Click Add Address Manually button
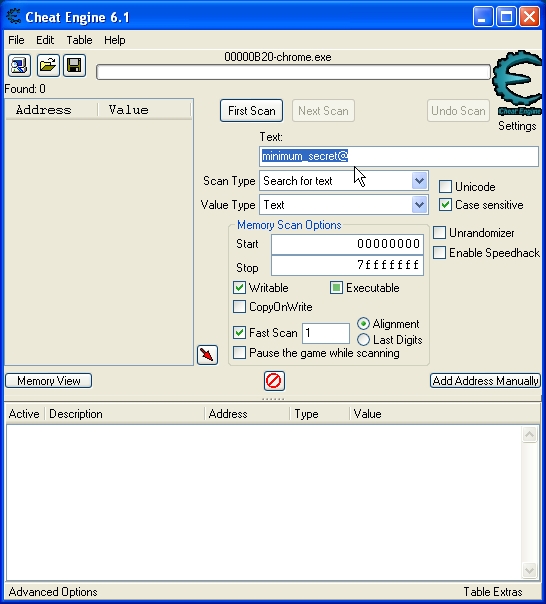Screen dimensions: 546x604 coord(486,381)
